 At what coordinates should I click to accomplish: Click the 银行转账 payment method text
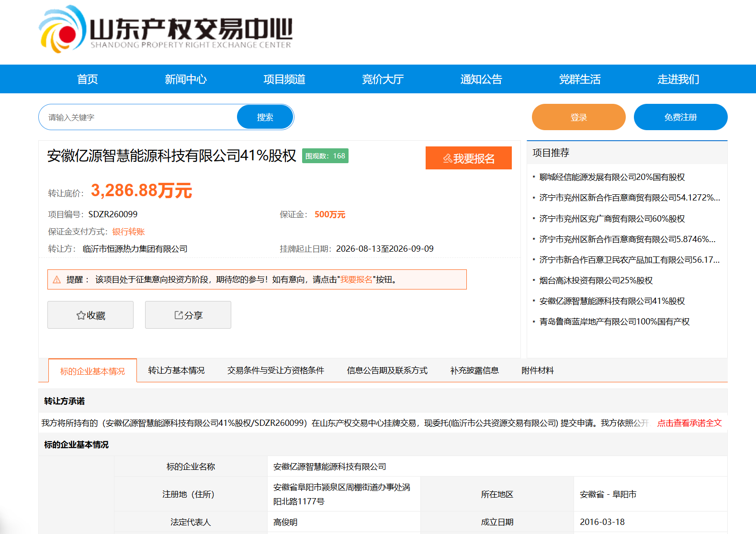click(x=128, y=232)
